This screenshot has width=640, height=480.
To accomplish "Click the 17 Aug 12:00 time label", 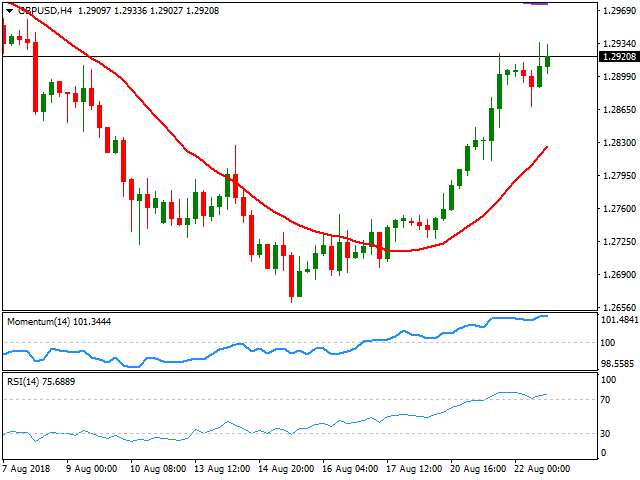I will click(414, 469).
